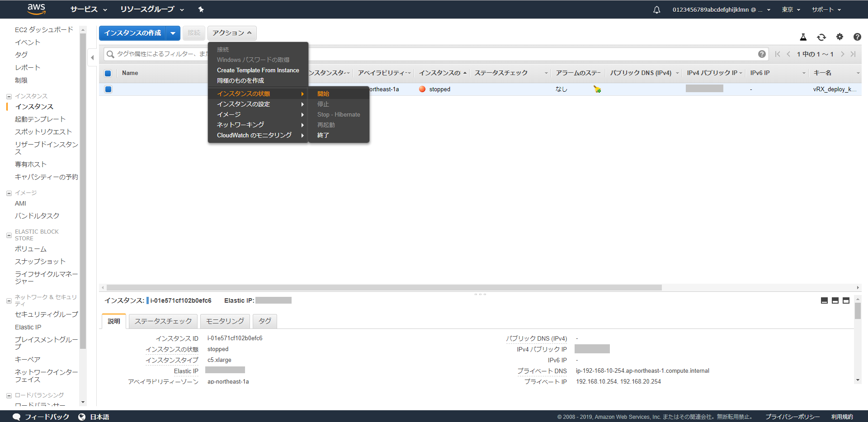Screen dimensions: 868x422
Task: Click the AWS logo
Action: (x=36, y=9)
